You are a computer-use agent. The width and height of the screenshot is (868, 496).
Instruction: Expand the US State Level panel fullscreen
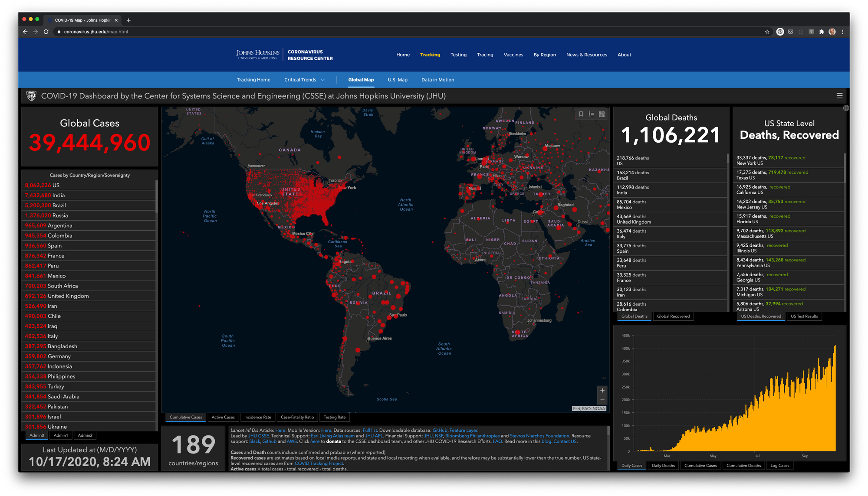[x=846, y=108]
